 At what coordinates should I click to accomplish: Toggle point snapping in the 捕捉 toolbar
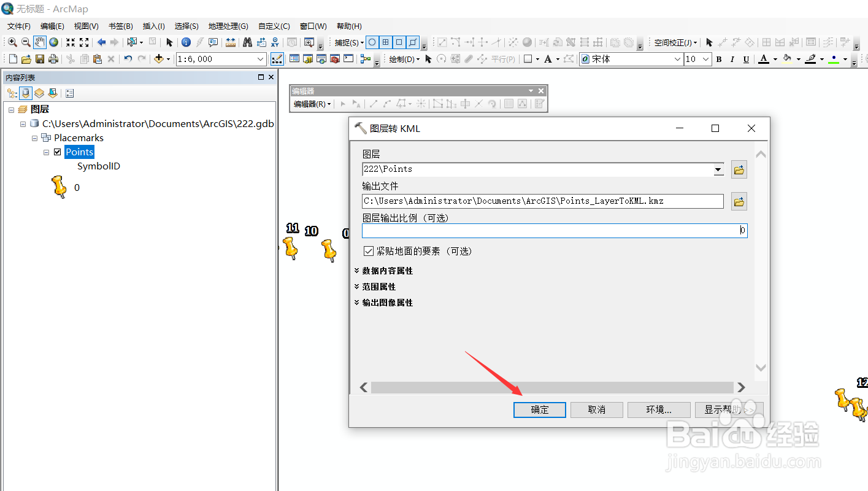point(372,42)
